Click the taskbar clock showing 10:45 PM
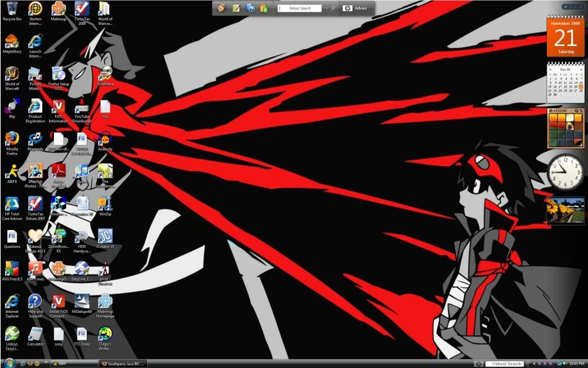Viewport: 588px width, 368px height. pos(577,363)
